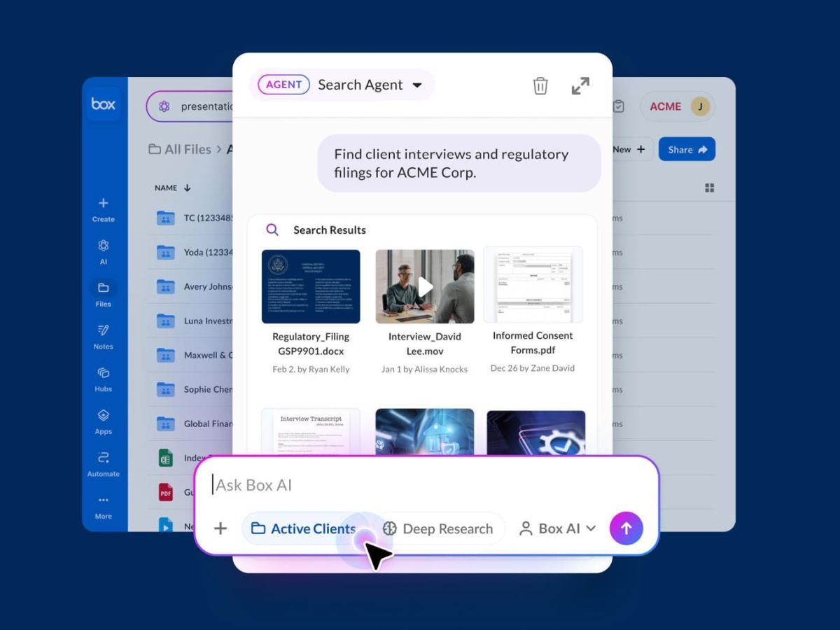Open the 'Avery Johnso' folder name
Image resolution: width=840 pixels, height=630 pixels.
pyautogui.click(x=209, y=286)
